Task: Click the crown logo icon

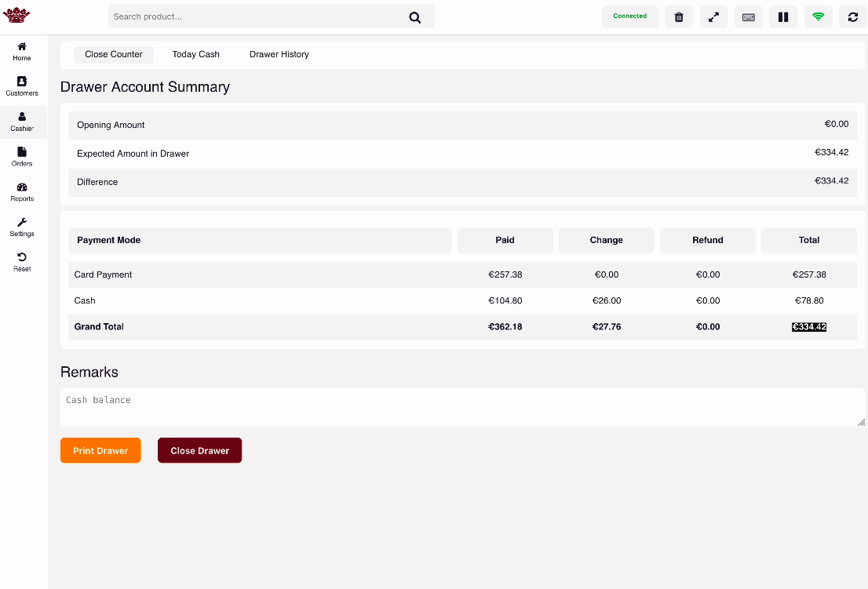Action: [x=16, y=16]
